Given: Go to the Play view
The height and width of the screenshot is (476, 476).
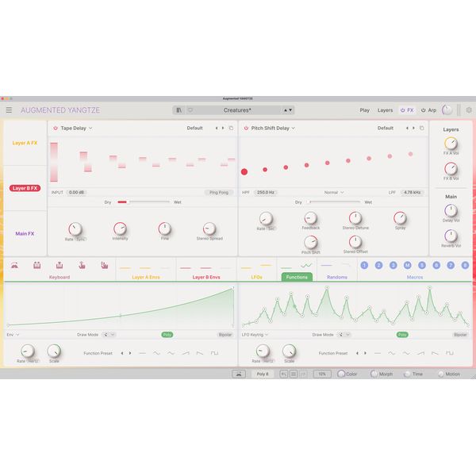Looking at the screenshot, I should 365,110.
